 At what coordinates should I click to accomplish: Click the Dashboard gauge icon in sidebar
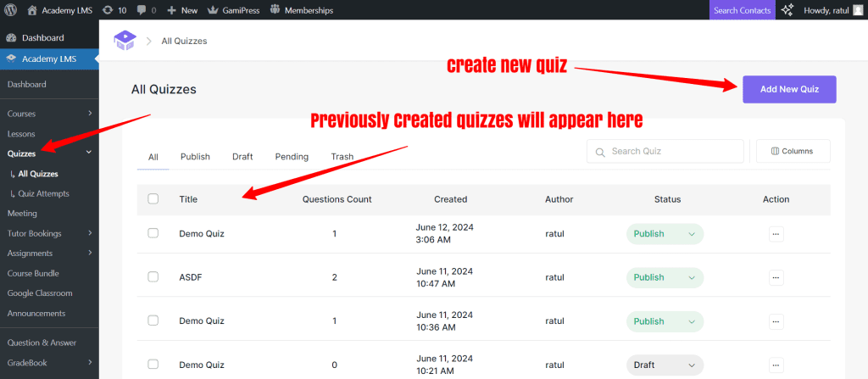pos(11,37)
